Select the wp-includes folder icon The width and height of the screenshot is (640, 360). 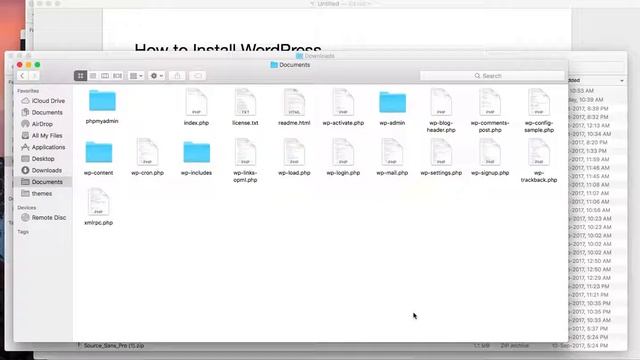pyautogui.click(x=196, y=152)
